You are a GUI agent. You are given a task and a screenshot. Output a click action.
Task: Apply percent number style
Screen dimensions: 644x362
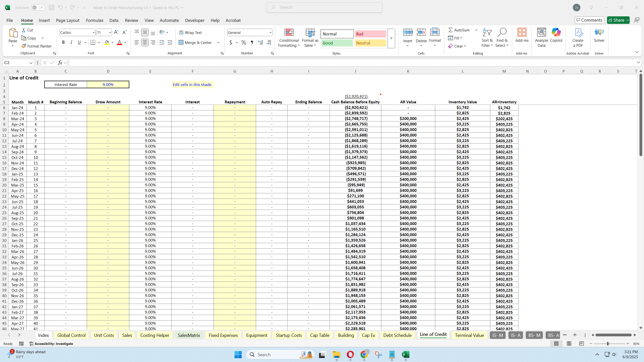tap(243, 42)
